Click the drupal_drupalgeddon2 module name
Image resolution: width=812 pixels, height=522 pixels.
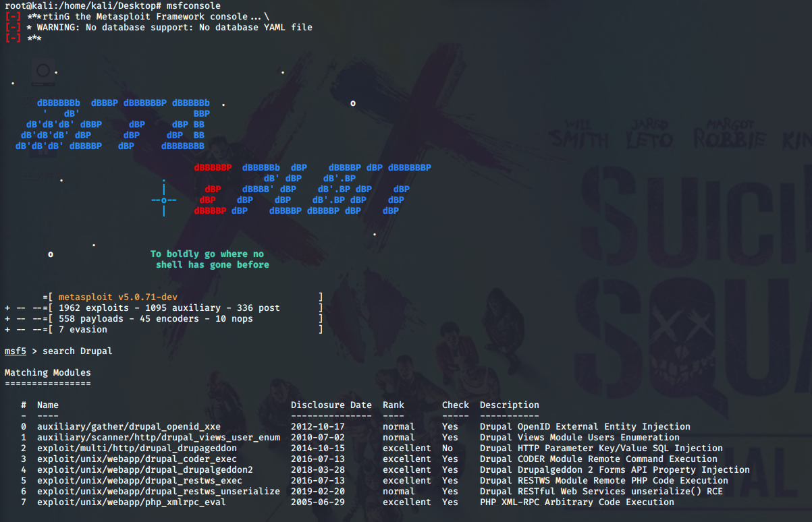[x=199, y=469]
